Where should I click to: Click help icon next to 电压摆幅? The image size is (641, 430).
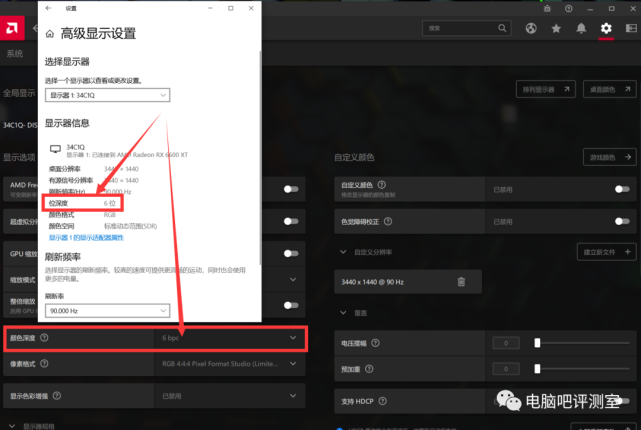point(375,343)
